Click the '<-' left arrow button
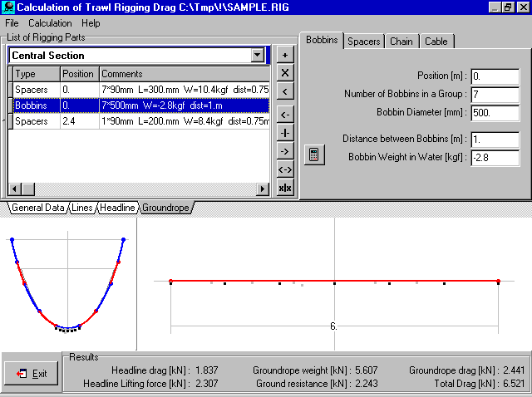This screenshot has width=532, height=397. [x=285, y=115]
